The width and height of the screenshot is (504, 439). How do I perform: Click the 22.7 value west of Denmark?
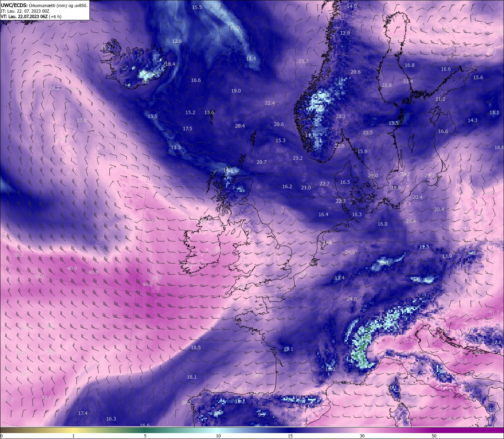(324, 184)
